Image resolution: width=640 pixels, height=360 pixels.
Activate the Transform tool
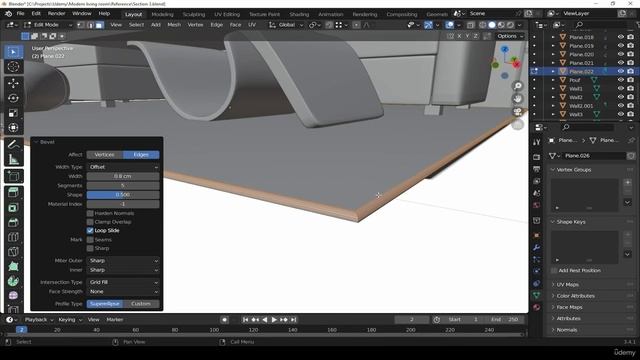[x=13, y=128]
